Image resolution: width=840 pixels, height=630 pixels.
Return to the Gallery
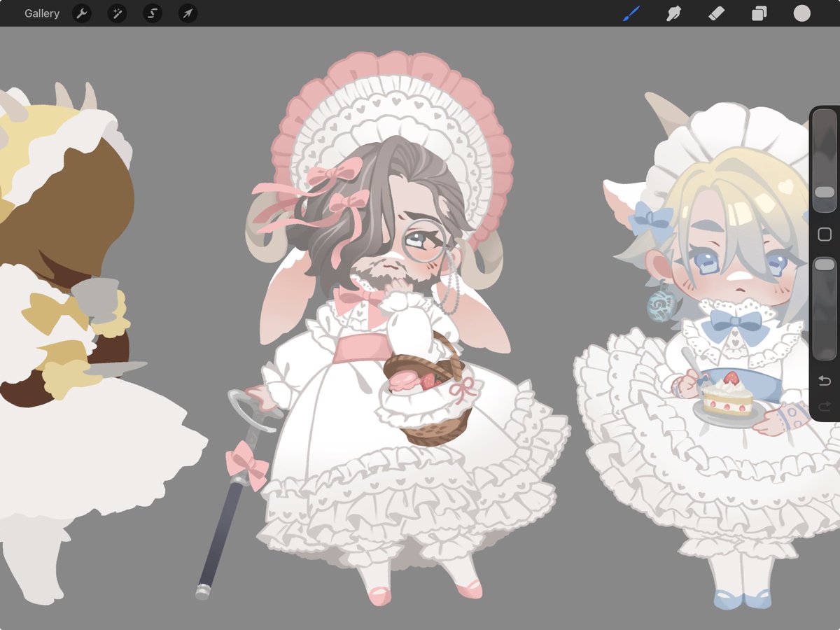coord(42,13)
